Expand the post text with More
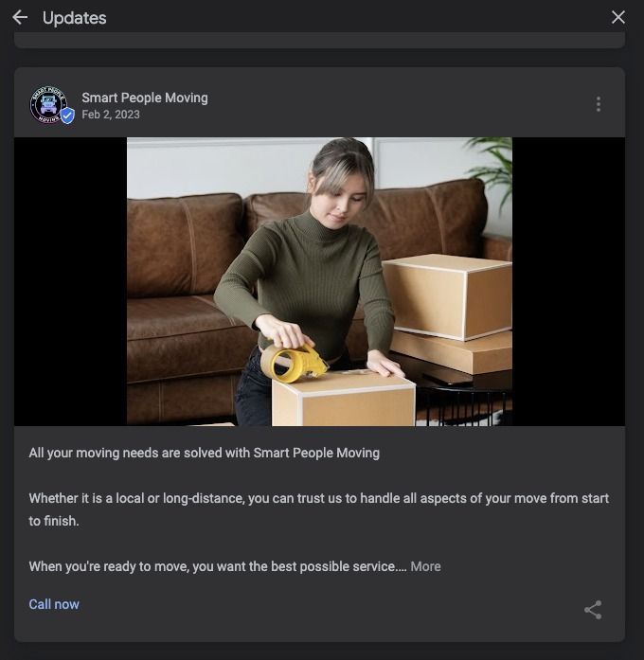The image size is (644, 660). 425,566
